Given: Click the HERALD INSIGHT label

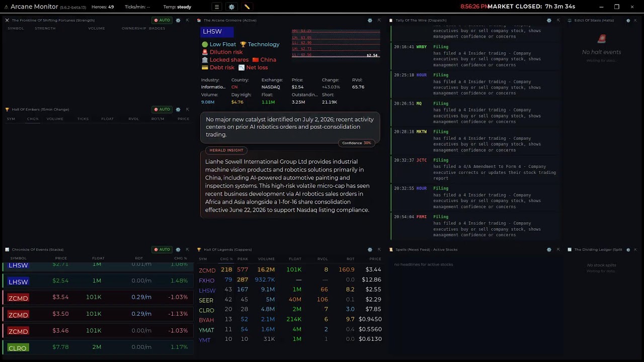Looking at the screenshot, I should pyautogui.click(x=226, y=150).
